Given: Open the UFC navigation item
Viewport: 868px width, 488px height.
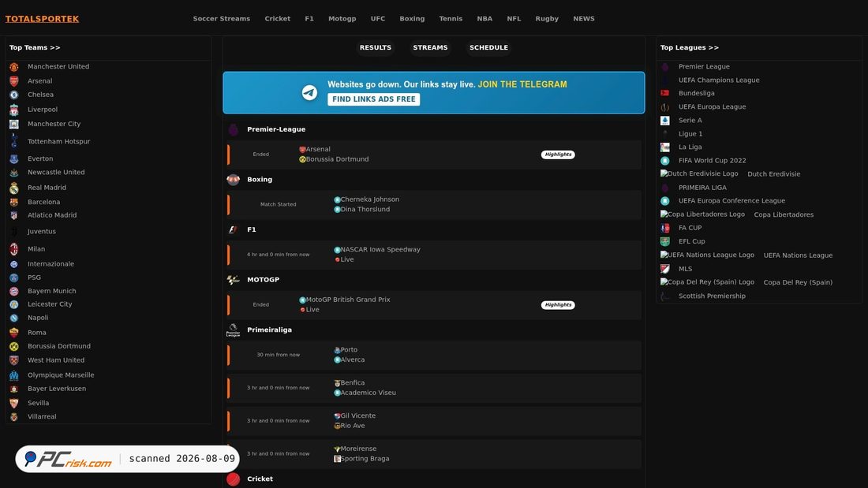Looking at the screenshot, I should (x=377, y=19).
